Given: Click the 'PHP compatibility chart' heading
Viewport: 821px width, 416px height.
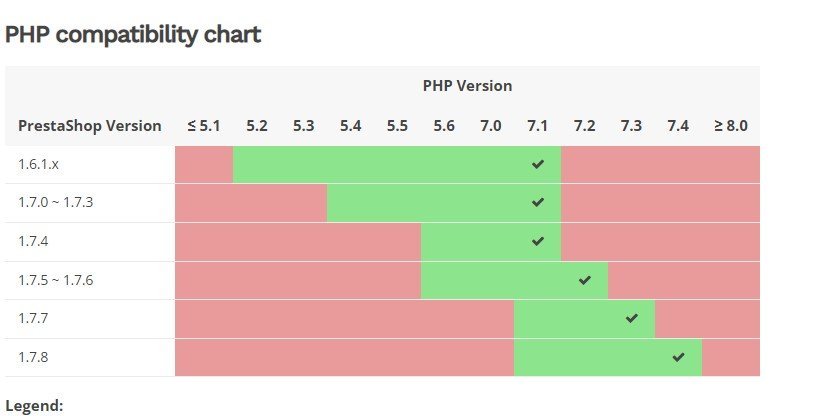Looking at the screenshot, I should [133, 35].
